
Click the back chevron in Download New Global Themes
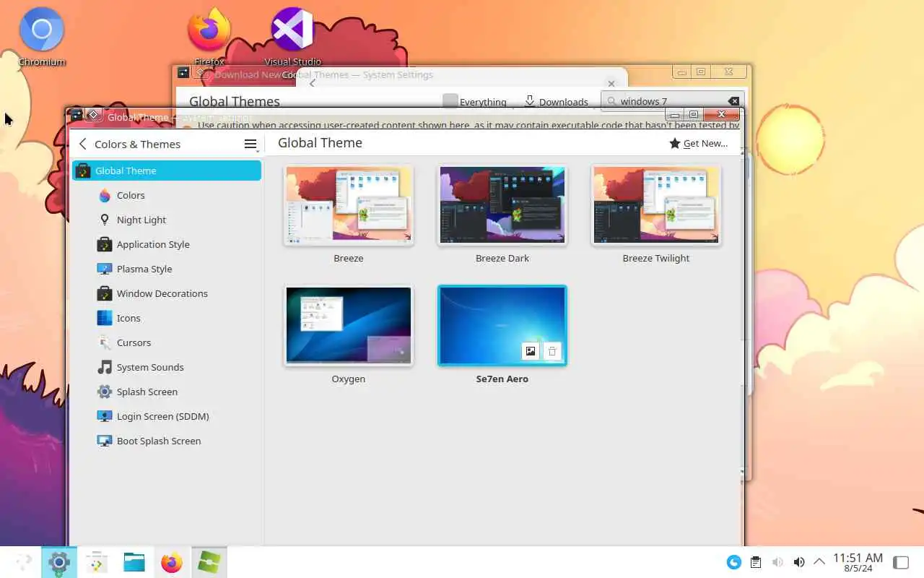coord(312,83)
